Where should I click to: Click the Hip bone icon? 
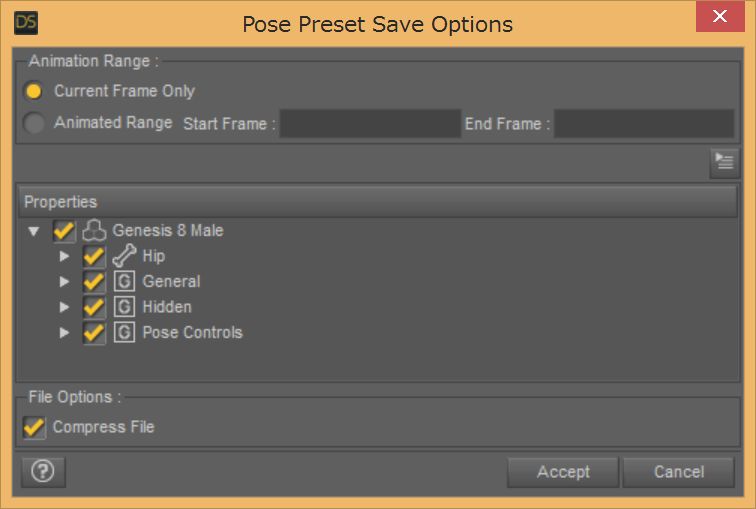(124, 255)
